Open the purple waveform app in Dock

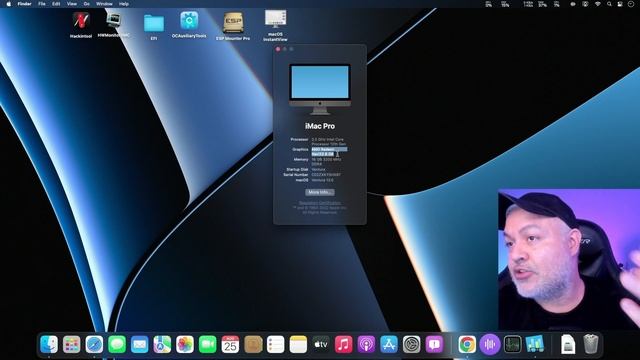click(490, 344)
